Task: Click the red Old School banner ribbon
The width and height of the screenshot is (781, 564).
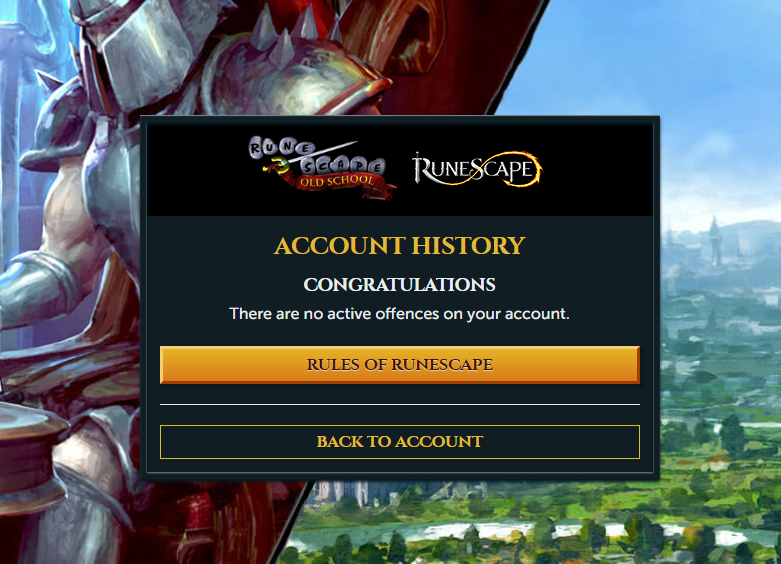Action: point(344,183)
